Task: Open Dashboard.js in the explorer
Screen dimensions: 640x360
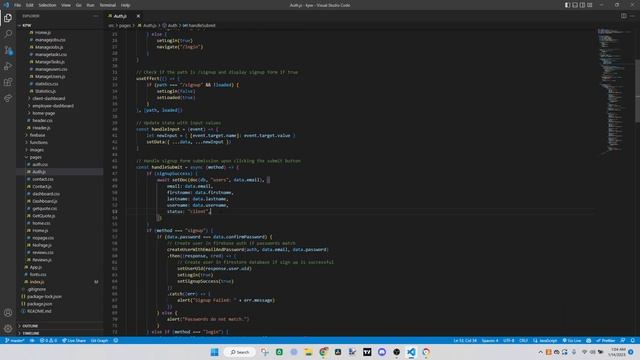Action: pyautogui.click(x=44, y=201)
